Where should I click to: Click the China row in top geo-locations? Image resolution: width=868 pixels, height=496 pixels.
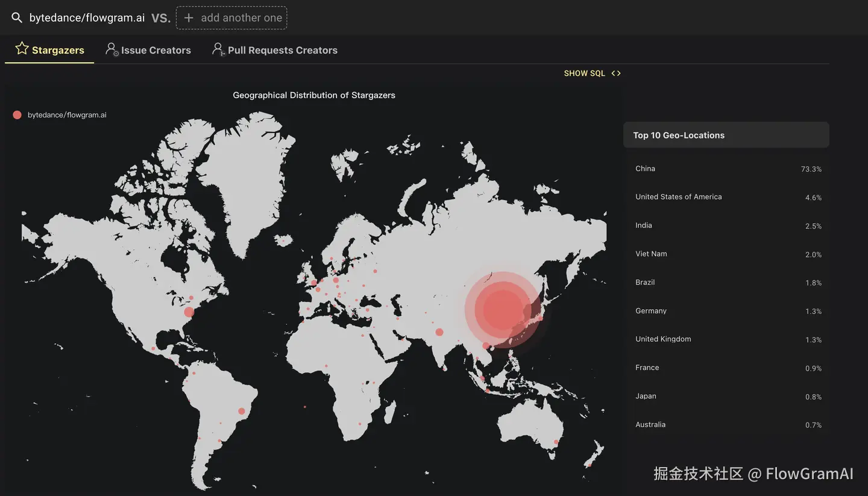726,169
